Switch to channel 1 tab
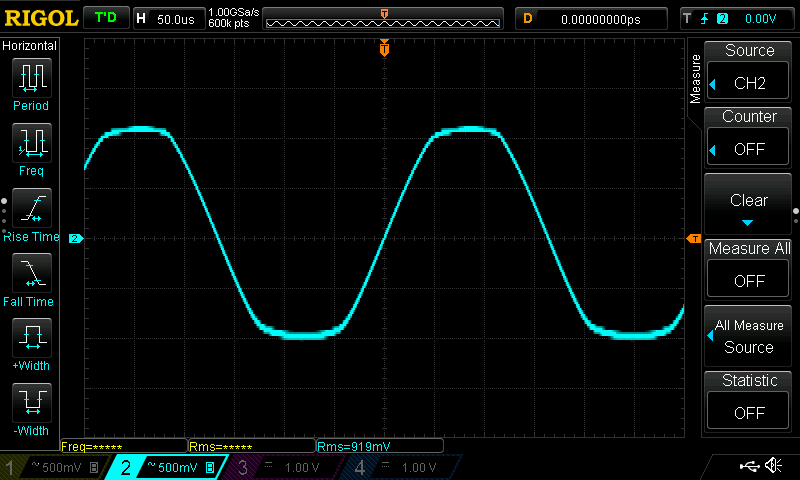This screenshot has height=480, width=800. [x=53, y=467]
